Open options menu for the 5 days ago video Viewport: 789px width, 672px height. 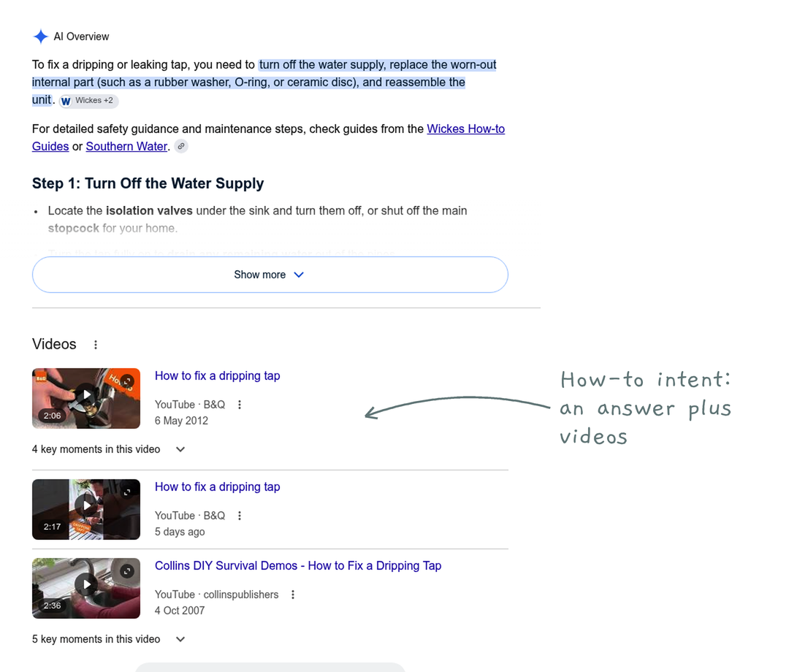(x=240, y=516)
